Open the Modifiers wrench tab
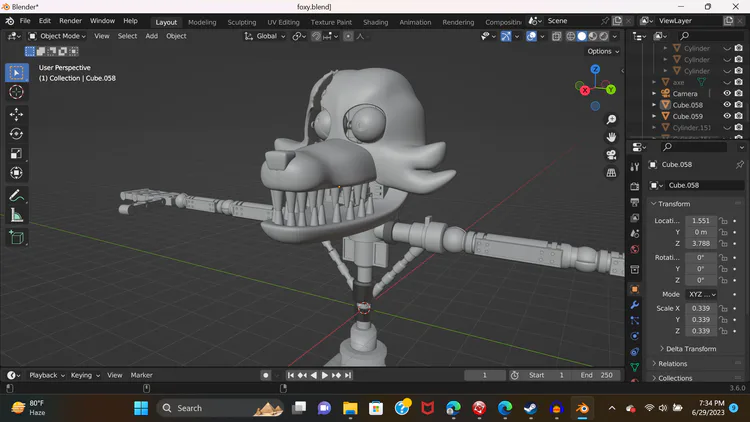 click(x=635, y=305)
